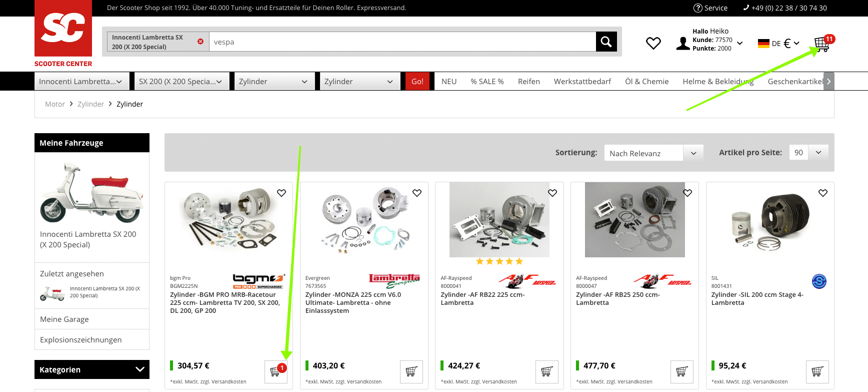Open Zylinder -SIL 200 ccm Stage 4 title
The width and height of the screenshot is (868, 392).
click(x=757, y=298)
